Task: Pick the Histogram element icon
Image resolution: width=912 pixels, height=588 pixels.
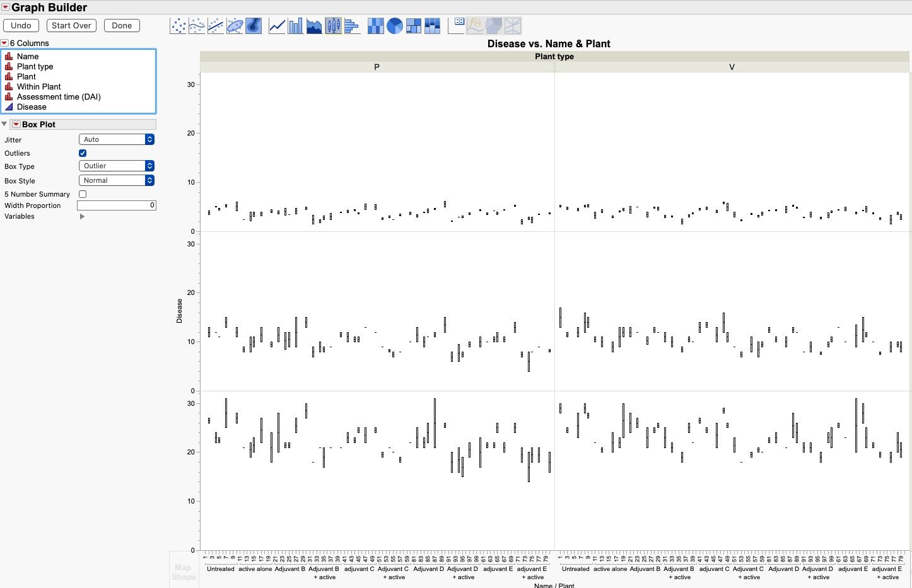Action: click(352, 25)
